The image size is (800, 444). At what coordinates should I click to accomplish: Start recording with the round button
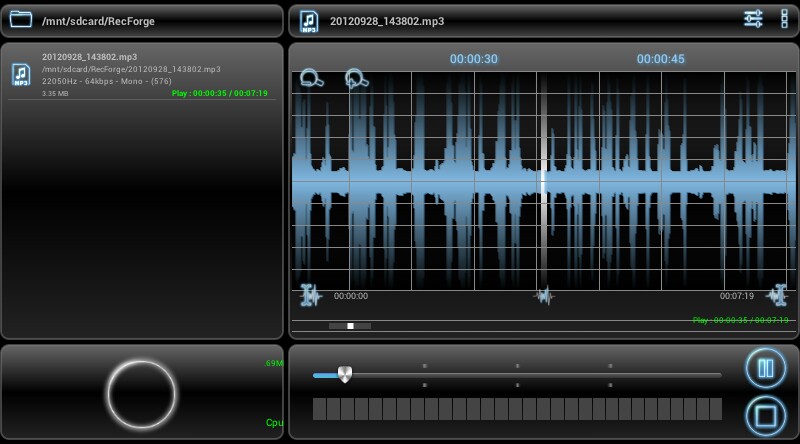coord(141,394)
